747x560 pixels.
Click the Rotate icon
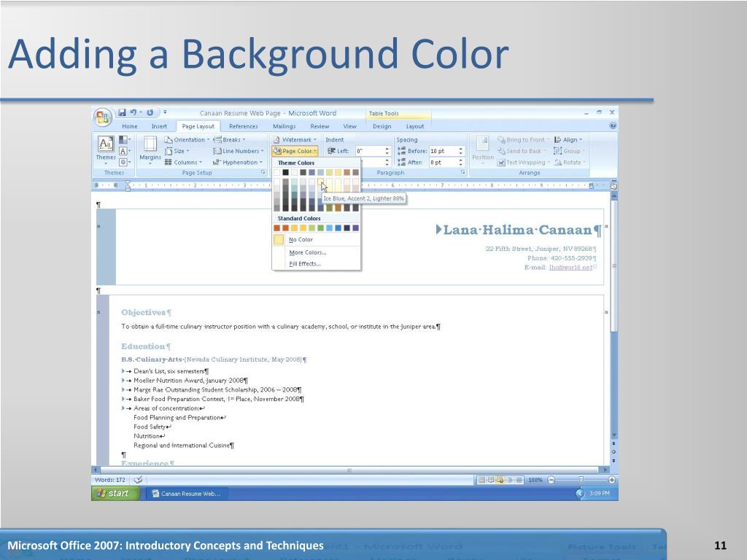click(x=558, y=163)
